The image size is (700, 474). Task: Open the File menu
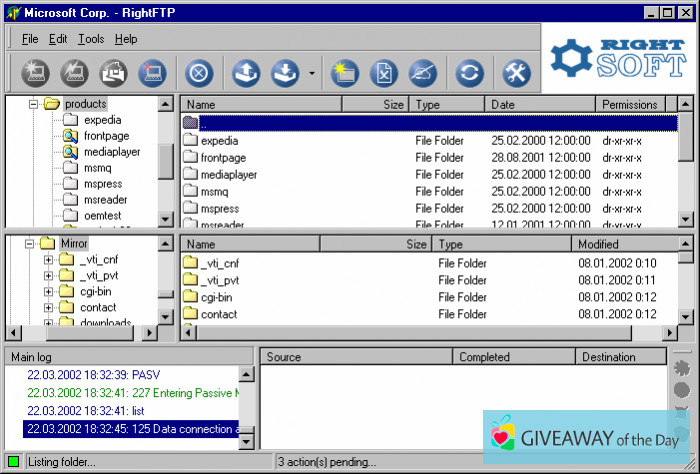(29, 39)
